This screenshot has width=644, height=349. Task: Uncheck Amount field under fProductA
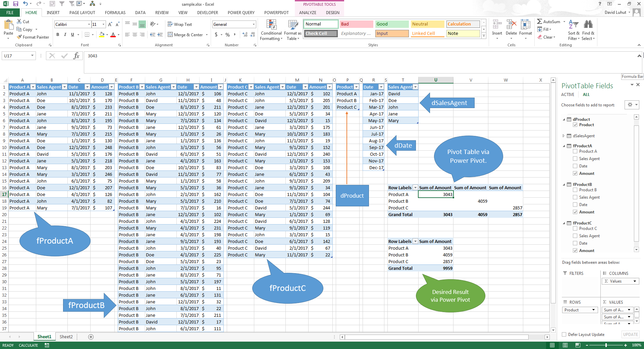click(575, 173)
